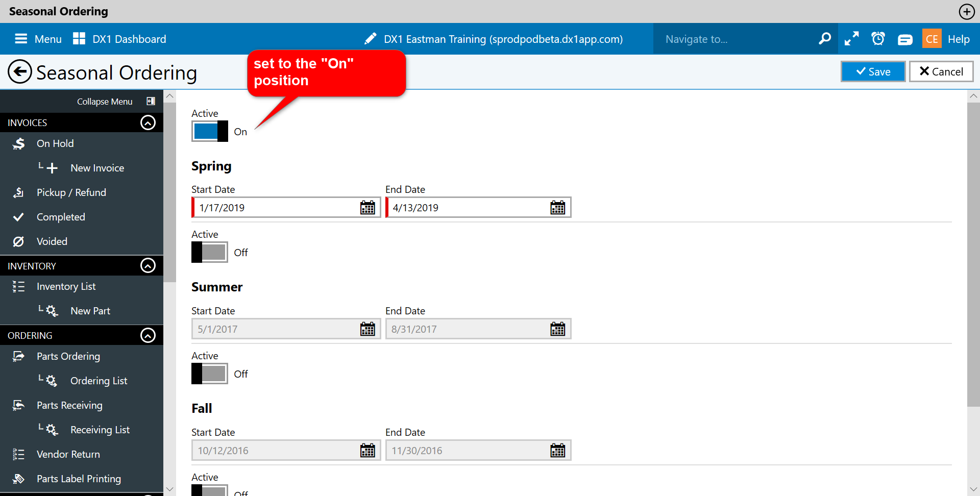Collapse the INVOICES section
Screen dimensions: 980x496
point(148,122)
